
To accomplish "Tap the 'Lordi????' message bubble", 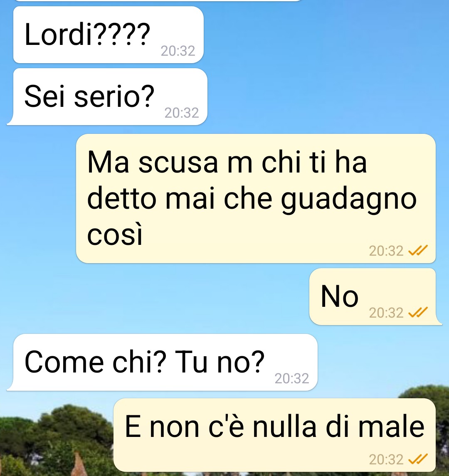I will point(109,35).
